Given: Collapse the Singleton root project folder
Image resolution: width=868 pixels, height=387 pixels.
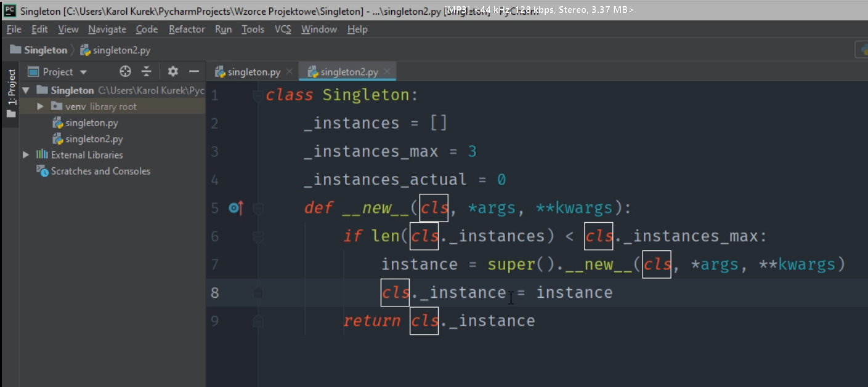Looking at the screenshot, I should click(x=26, y=90).
